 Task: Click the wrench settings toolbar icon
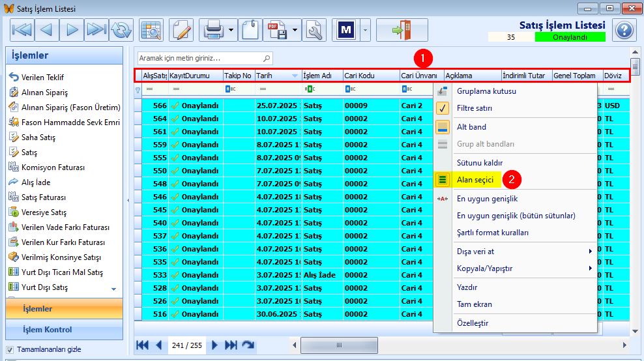click(315, 30)
